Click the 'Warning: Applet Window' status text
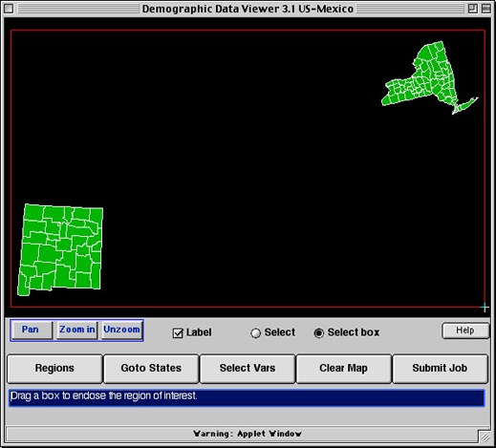Viewport: 496px width, 448px height. coord(248,434)
